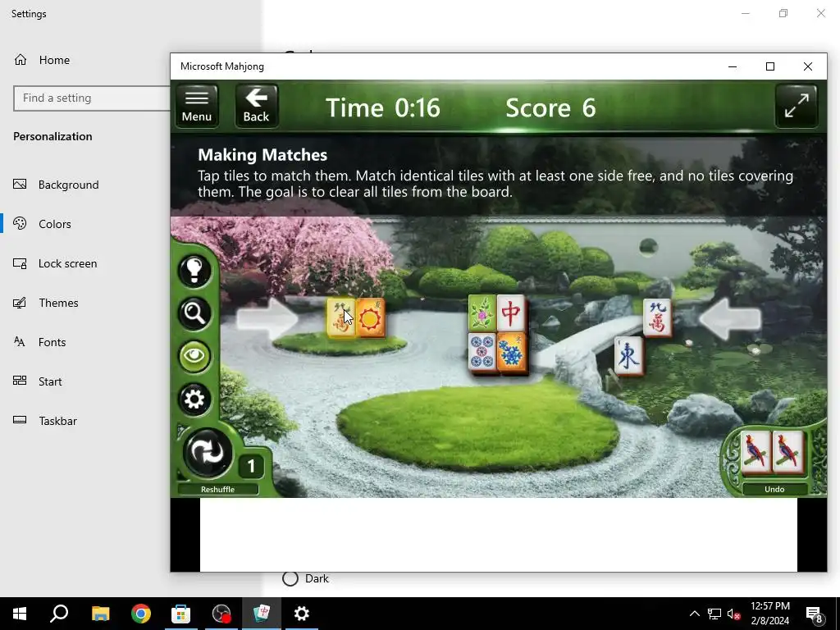Viewport: 840px width, 630px height.
Task: Toggle the green eye visibility button
Action: (x=194, y=356)
